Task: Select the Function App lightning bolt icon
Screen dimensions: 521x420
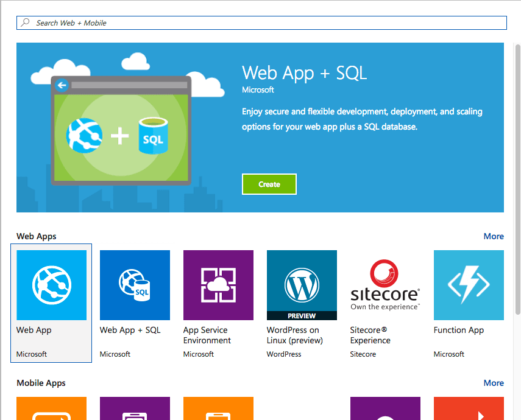Action: (x=469, y=285)
